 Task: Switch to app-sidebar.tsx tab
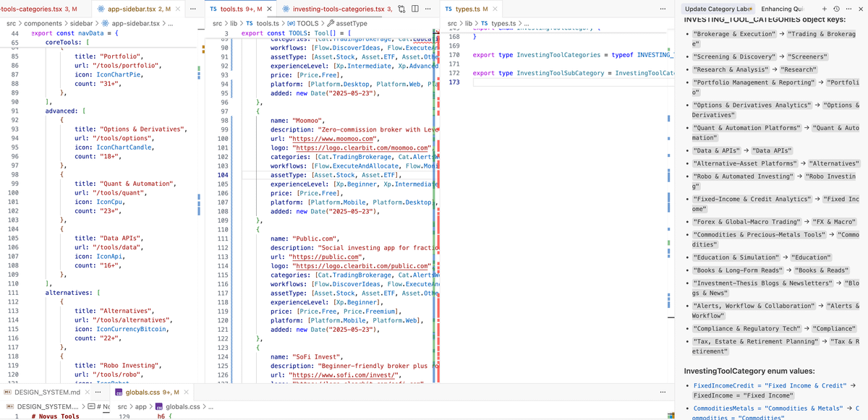(138, 9)
